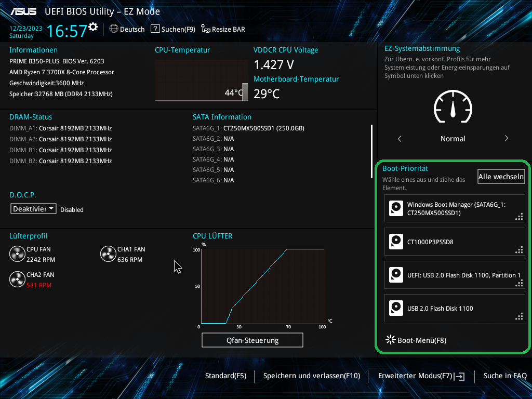Click the 2242 RPM CPU fan value
The height and width of the screenshot is (399, 532).
pyautogui.click(x=41, y=260)
